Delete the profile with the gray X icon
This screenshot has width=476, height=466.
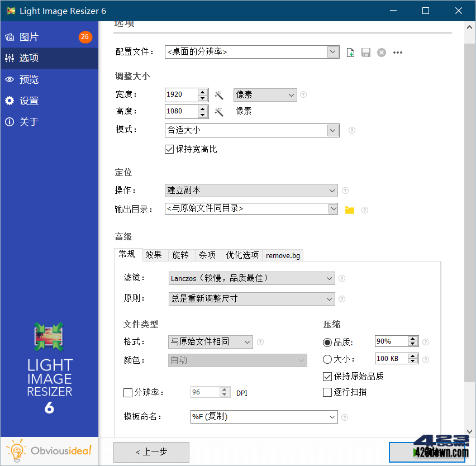point(381,52)
